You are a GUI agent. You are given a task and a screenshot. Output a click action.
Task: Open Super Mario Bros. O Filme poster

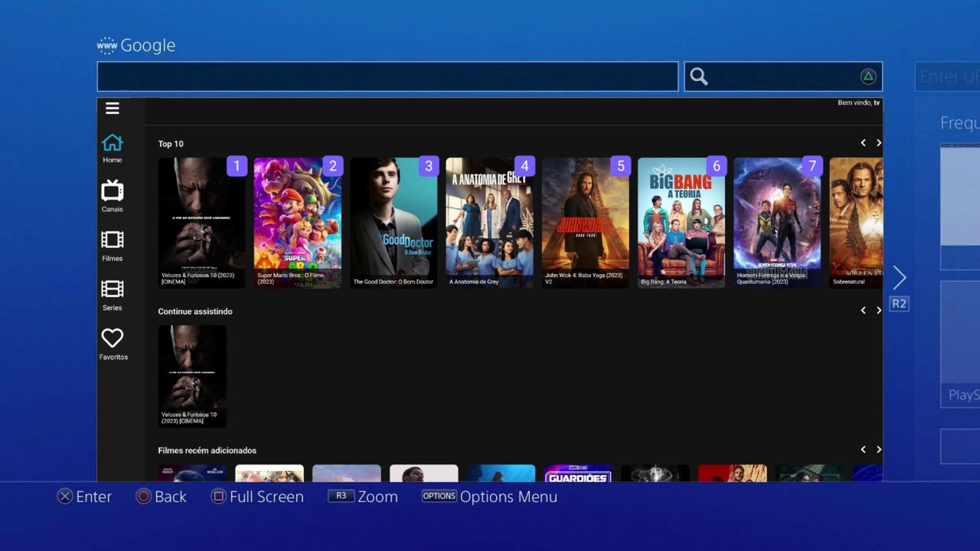[x=298, y=223]
